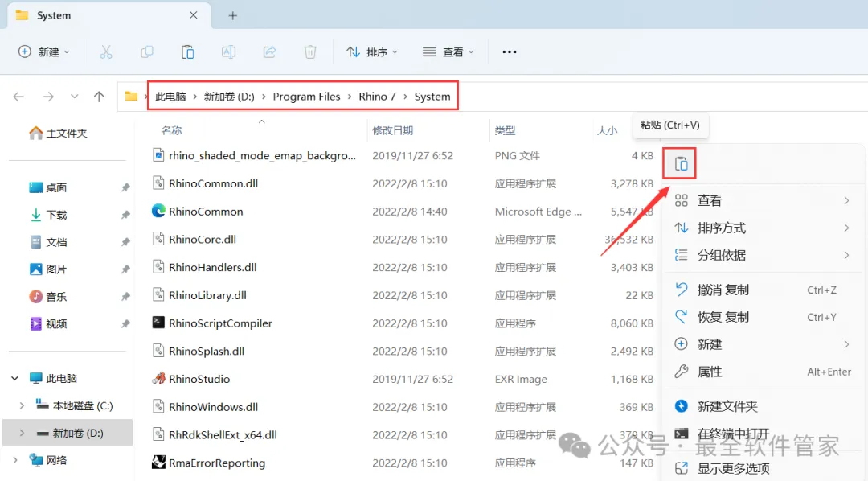Open the 分组依据 submenu

(x=762, y=256)
